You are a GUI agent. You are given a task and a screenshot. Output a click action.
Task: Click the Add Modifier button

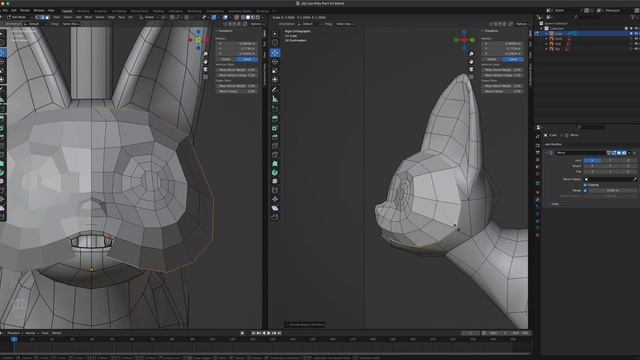click(553, 144)
